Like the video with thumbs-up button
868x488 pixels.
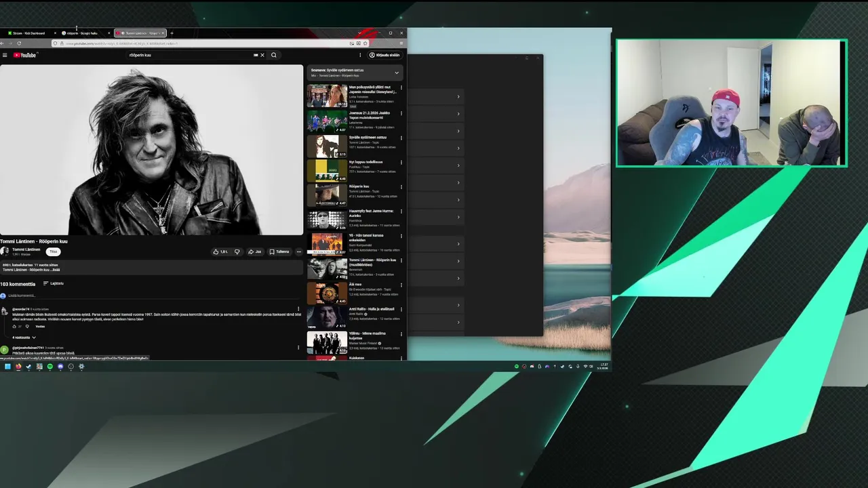pyautogui.click(x=220, y=251)
